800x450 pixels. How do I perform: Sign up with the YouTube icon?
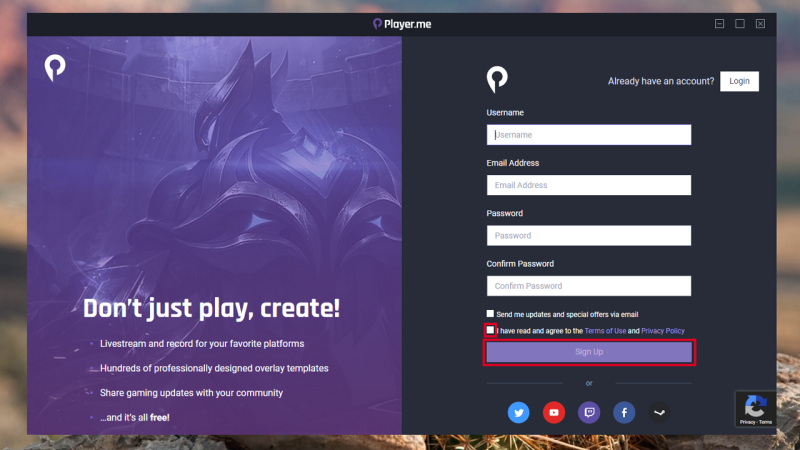554,412
